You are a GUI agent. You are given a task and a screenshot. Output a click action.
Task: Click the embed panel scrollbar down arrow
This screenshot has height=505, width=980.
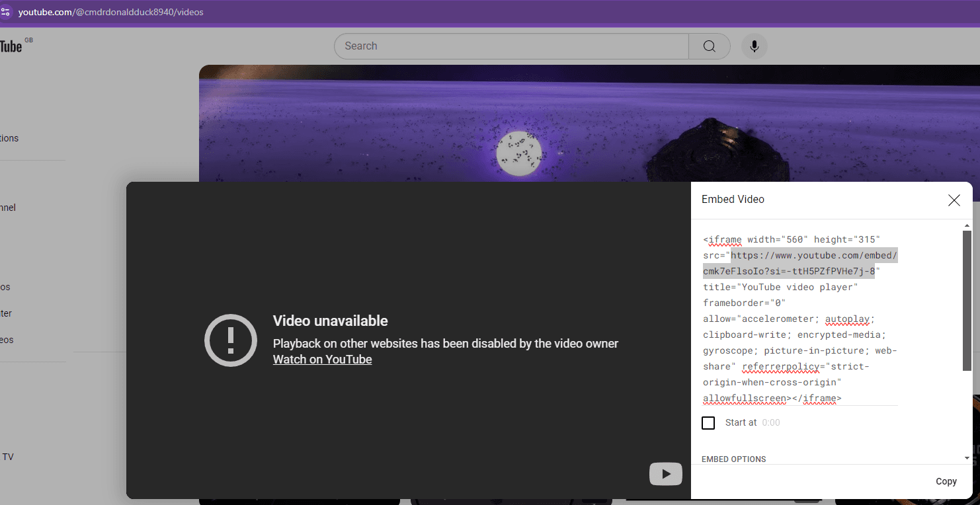point(967,458)
